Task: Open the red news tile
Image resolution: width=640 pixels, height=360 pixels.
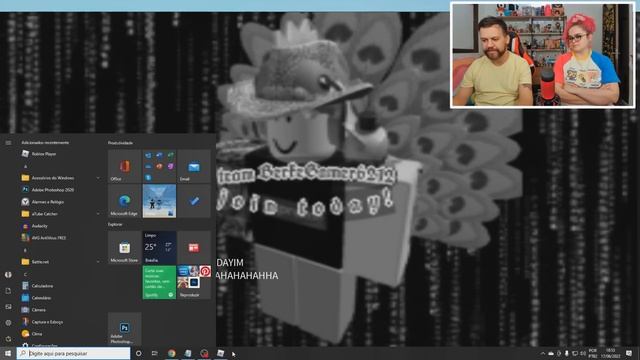Action: coord(194,247)
